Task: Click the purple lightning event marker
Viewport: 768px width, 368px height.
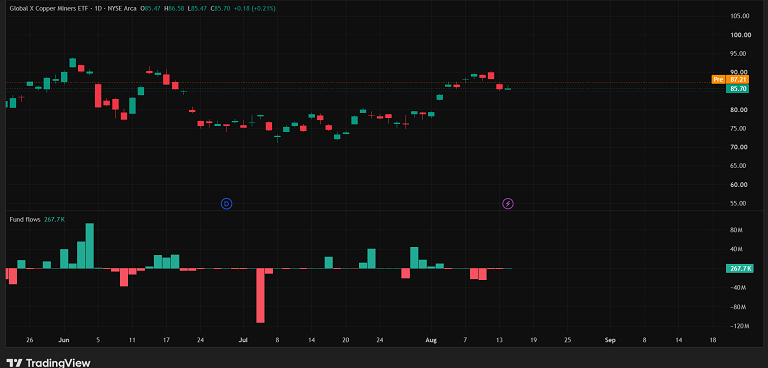Action: click(508, 203)
